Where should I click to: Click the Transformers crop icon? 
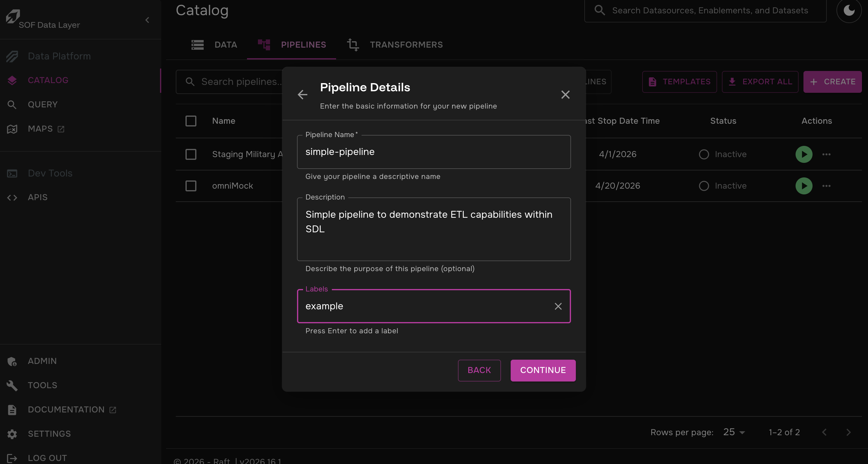[x=353, y=45]
